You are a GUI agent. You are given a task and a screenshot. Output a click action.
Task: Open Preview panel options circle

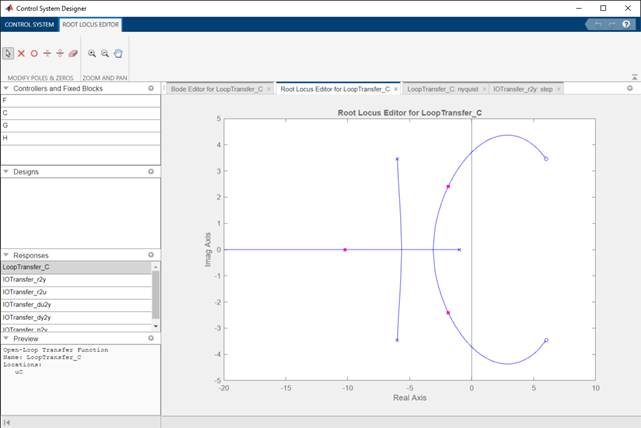[x=151, y=338]
